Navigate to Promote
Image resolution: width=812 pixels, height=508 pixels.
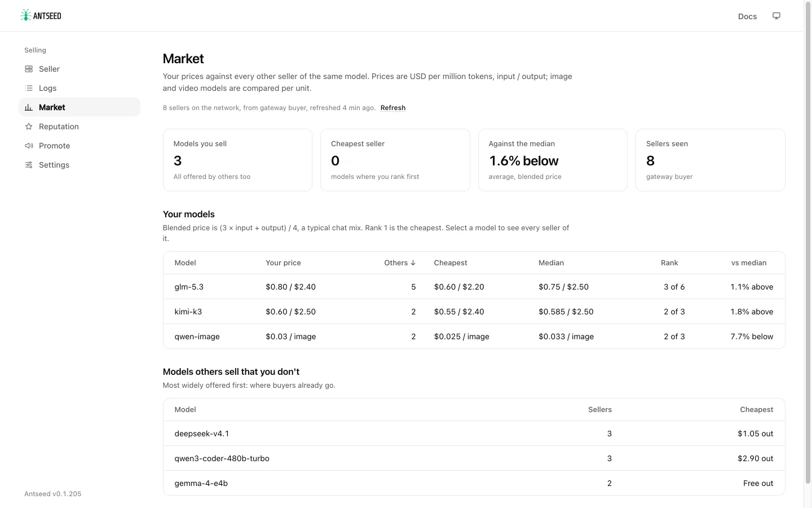pyautogui.click(x=80, y=146)
